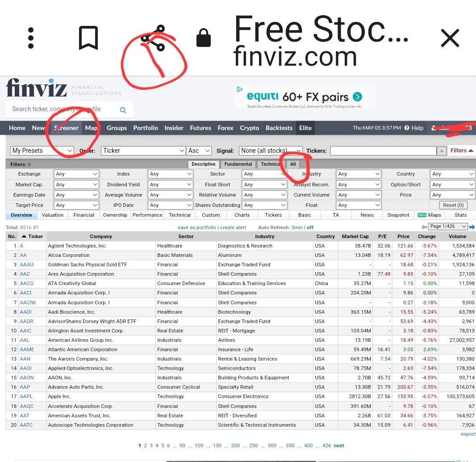Viewport: 476px width, 462px height.
Task: Open the Asc sort direction dropdown
Action: (199, 151)
